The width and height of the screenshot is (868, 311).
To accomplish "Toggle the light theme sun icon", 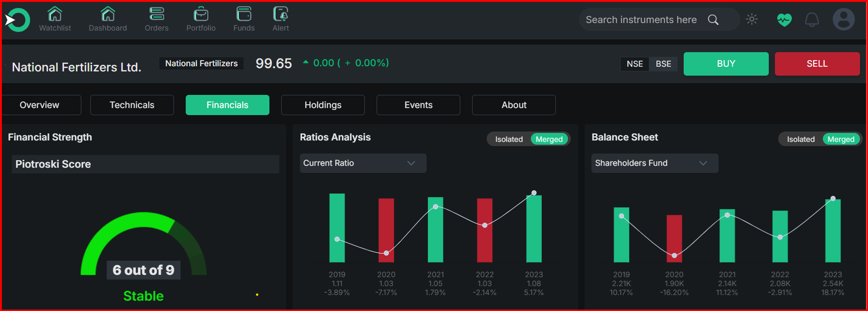I will click(x=752, y=19).
